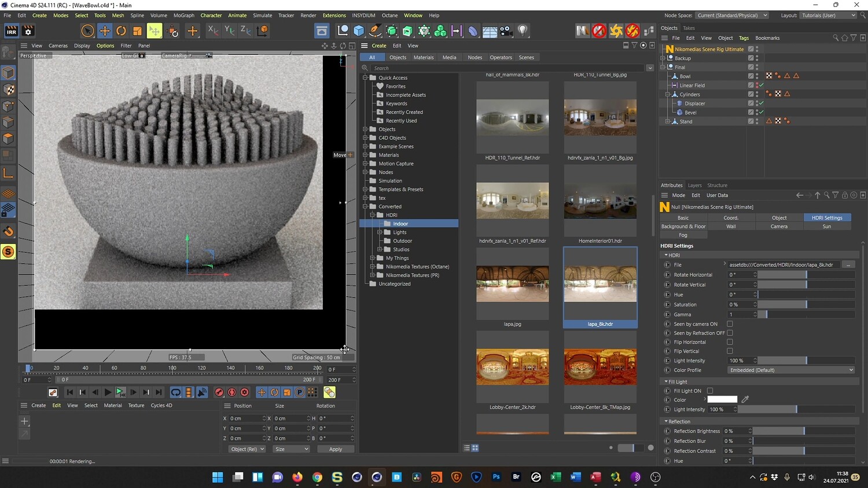Viewport: 868px width, 488px height.
Task: Click the Camera object toolbar icon
Action: pyautogui.click(x=506, y=31)
